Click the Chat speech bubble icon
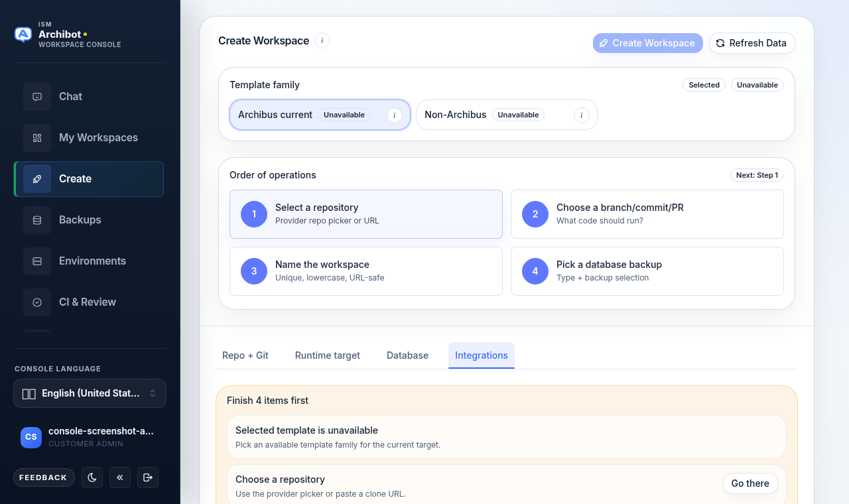 point(37,97)
